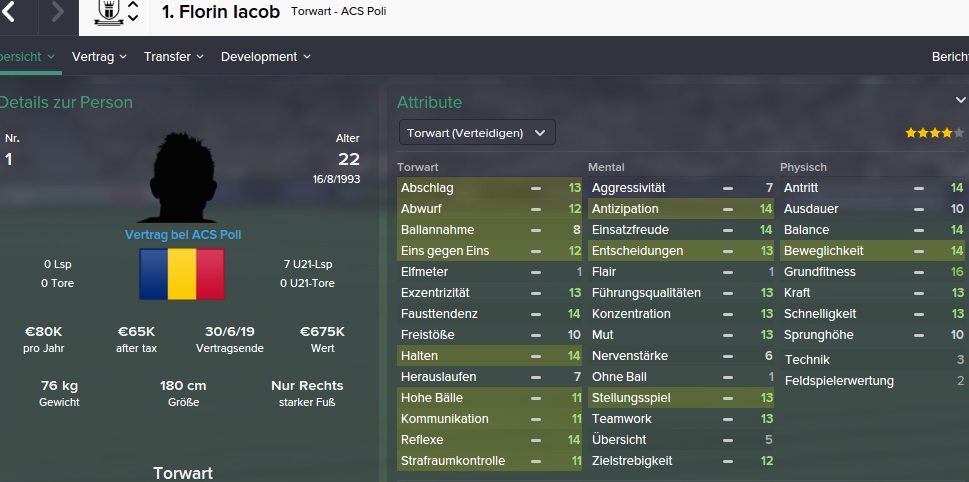Click the dash indicator beside Antritt
This screenshot has width=969, height=482.
click(919, 188)
